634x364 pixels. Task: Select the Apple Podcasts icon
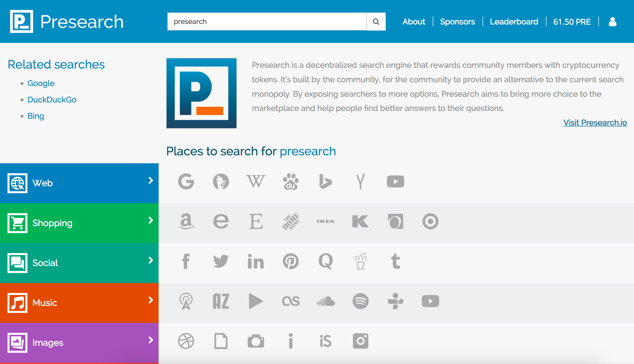pyautogui.click(x=186, y=301)
